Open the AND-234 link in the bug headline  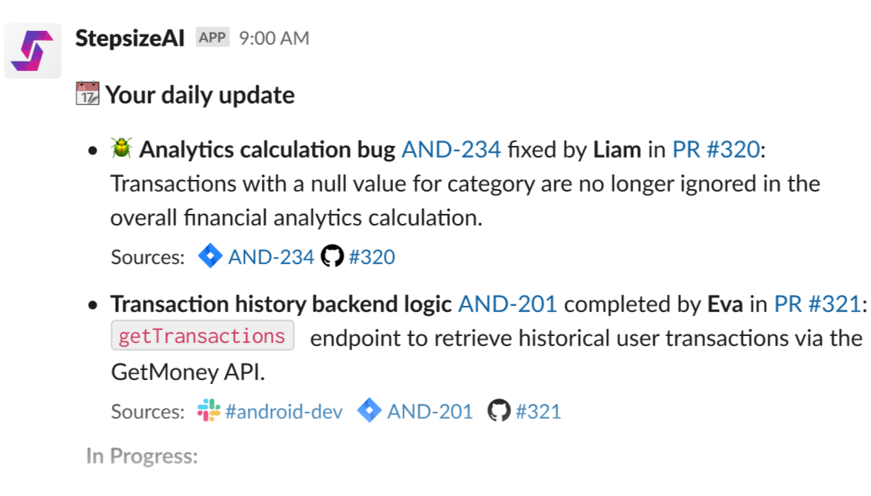[451, 150]
